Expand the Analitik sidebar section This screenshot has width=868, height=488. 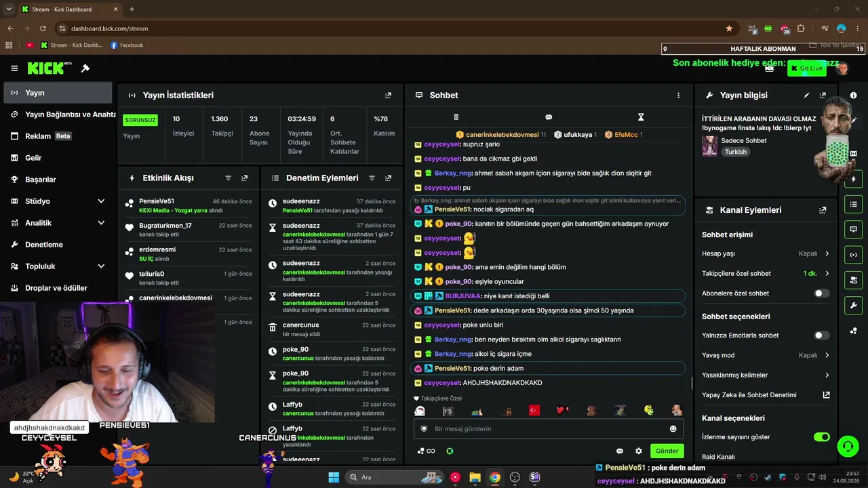[x=101, y=223]
